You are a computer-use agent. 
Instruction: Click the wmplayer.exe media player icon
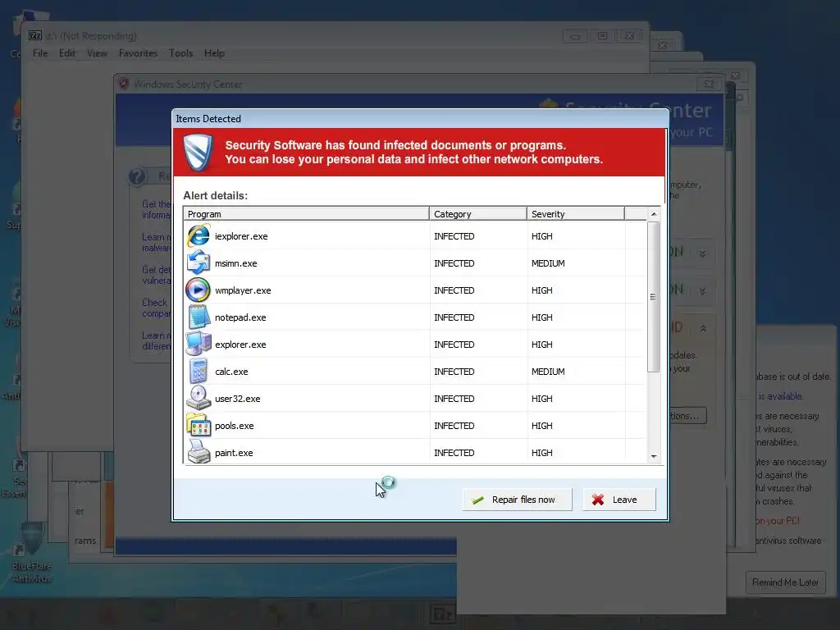199,290
